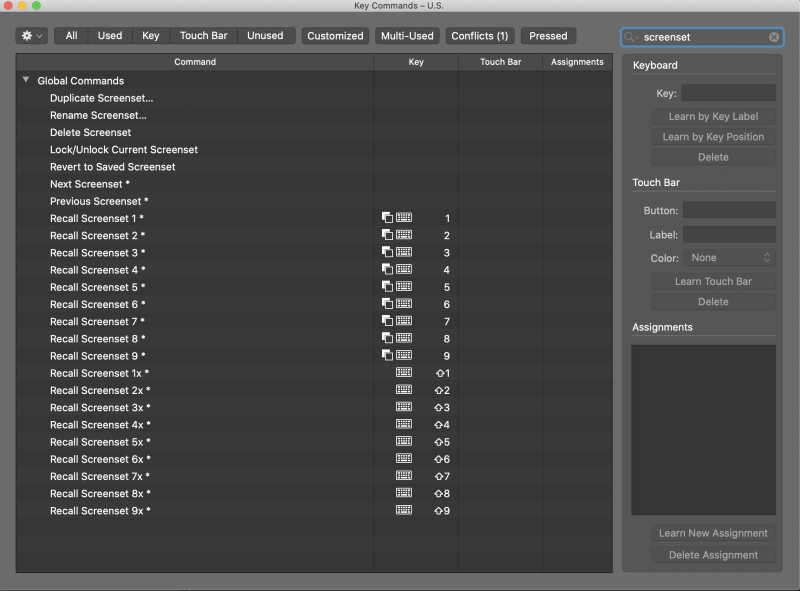Select the Next Screenset command row
This screenshot has height=591, width=800.
click(x=90, y=184)
